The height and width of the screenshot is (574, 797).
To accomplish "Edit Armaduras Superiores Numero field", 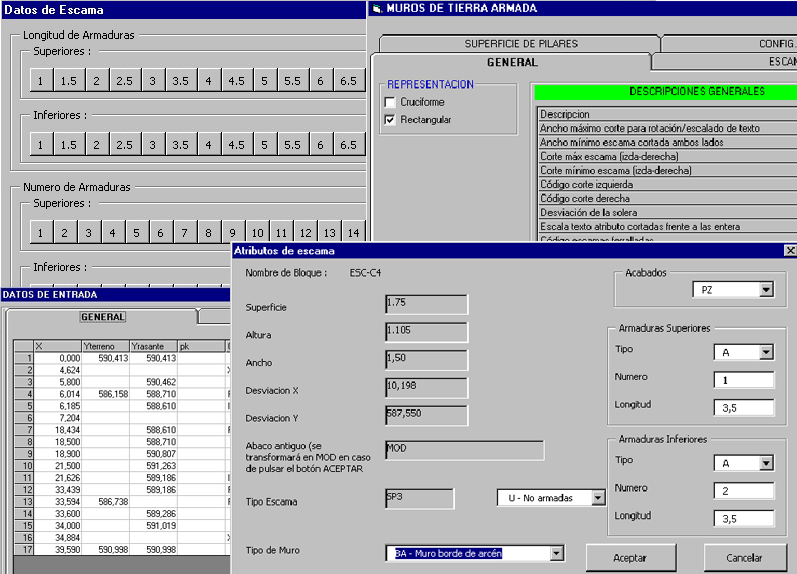I will (744, 380).
